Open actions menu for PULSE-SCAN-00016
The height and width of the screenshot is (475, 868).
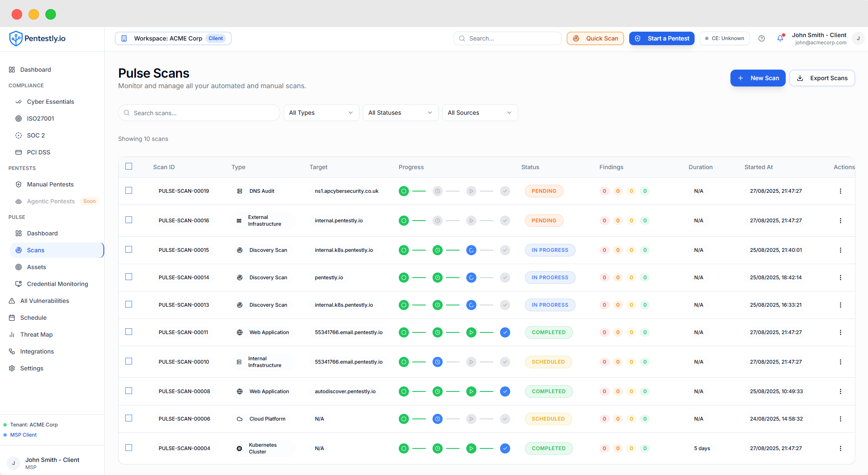841,221
